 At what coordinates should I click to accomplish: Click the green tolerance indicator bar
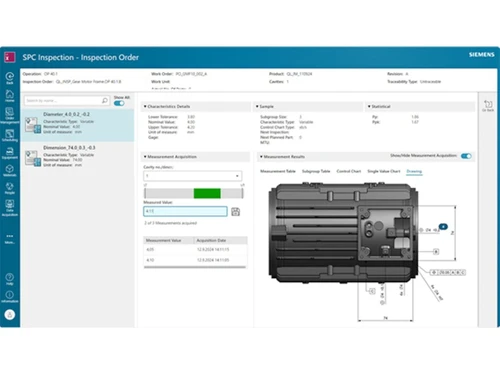tap(207, 193)
